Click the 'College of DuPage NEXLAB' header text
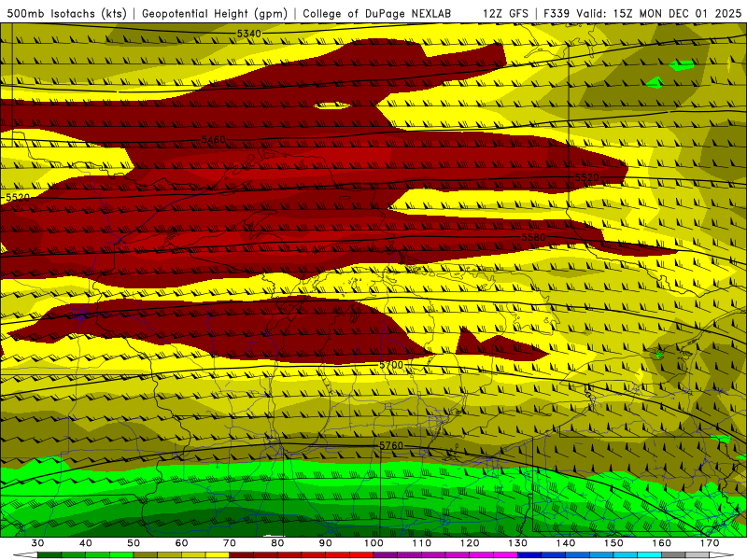The width and height of the screenshot is (747, 560). pos(377,13)
